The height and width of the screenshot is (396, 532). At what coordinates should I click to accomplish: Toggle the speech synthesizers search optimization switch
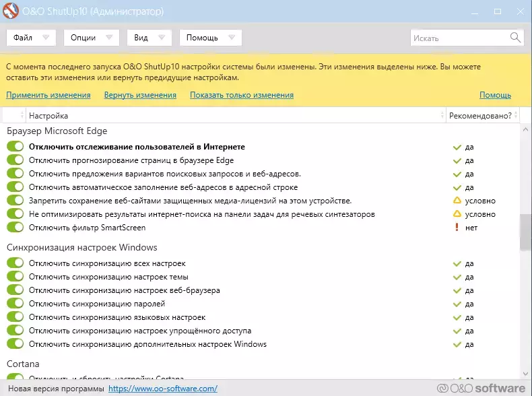pos(15,213)
